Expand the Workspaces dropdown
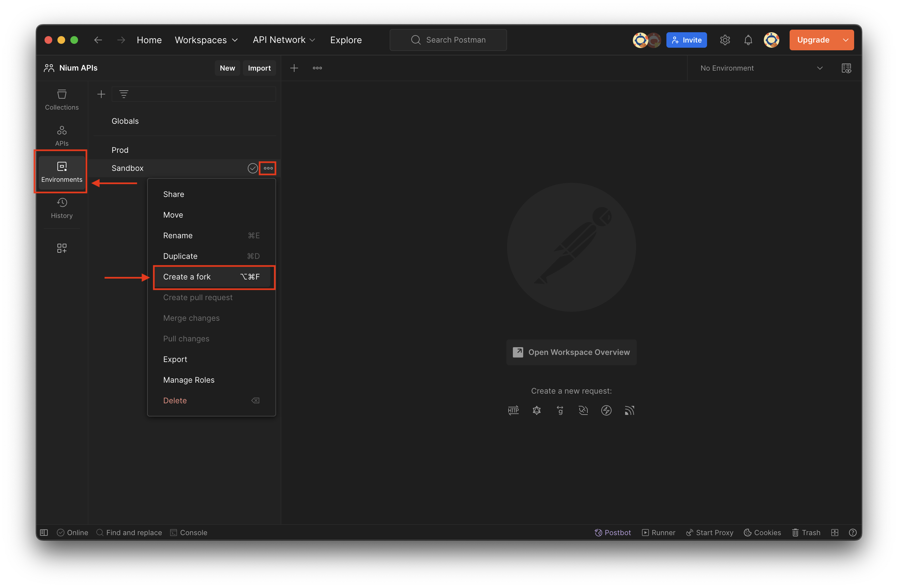Image resolution: width=898 pixels, height=588 pixels. tap(206, 40)
